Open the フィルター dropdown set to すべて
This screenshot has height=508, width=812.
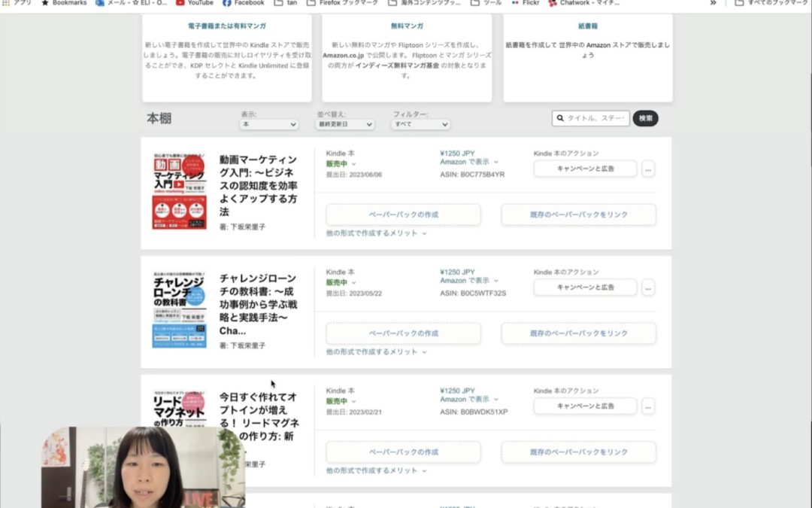(419, 124)
